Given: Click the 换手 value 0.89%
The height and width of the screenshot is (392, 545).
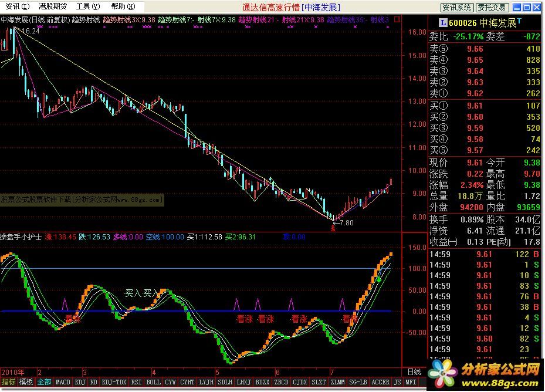Looking at the screenshot, I should 472,220.
